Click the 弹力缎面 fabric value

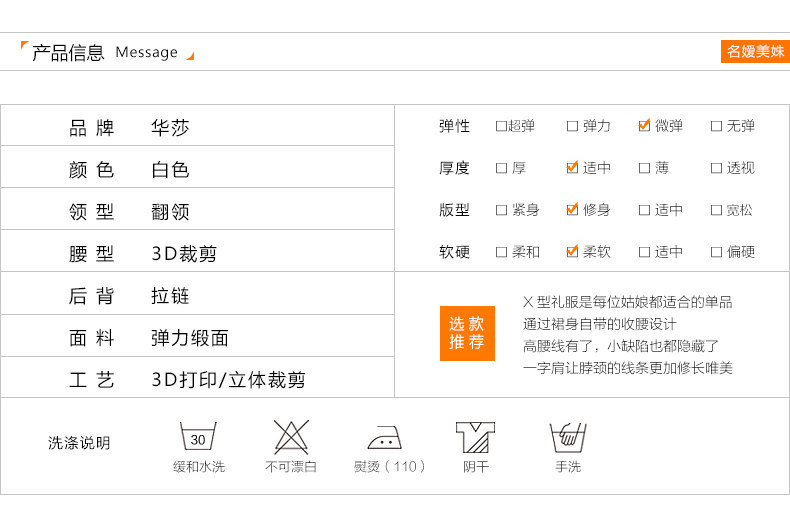click(x=190, y=338)
